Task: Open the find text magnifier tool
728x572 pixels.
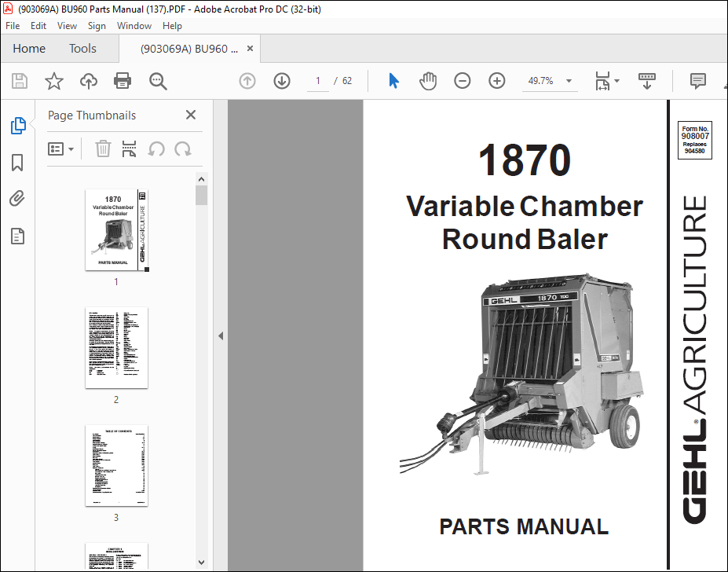Action: (x=158, y=81)
